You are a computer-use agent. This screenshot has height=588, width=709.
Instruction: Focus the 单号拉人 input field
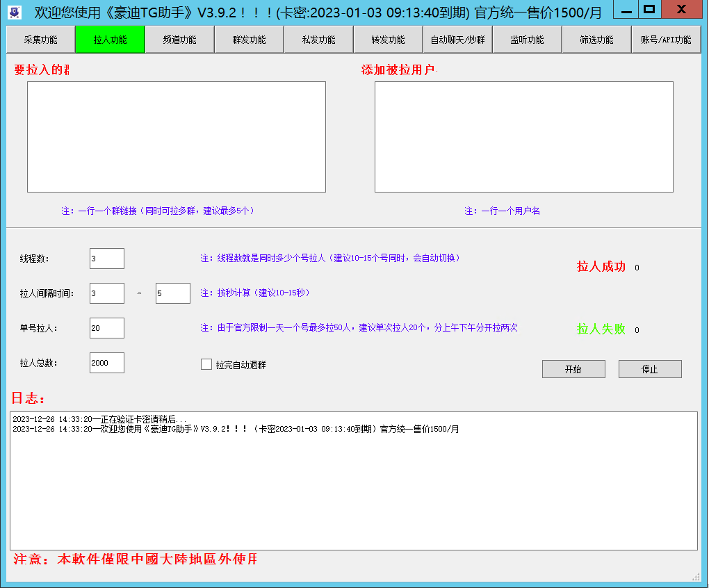107,328
